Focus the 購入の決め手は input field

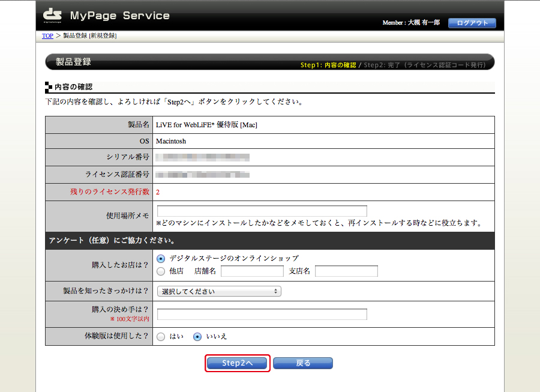coord(262,314)
